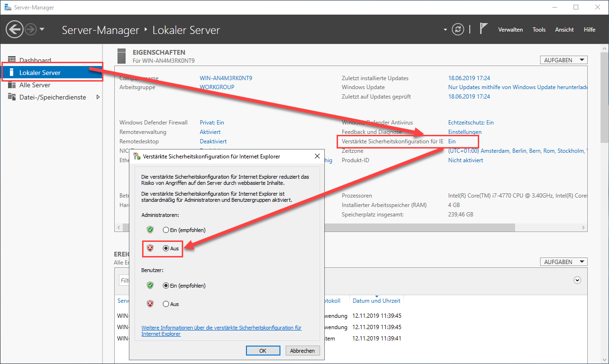Screen dimensions: 609x364
Task: Click the back navigation arrow
Action: coord(14,30)
